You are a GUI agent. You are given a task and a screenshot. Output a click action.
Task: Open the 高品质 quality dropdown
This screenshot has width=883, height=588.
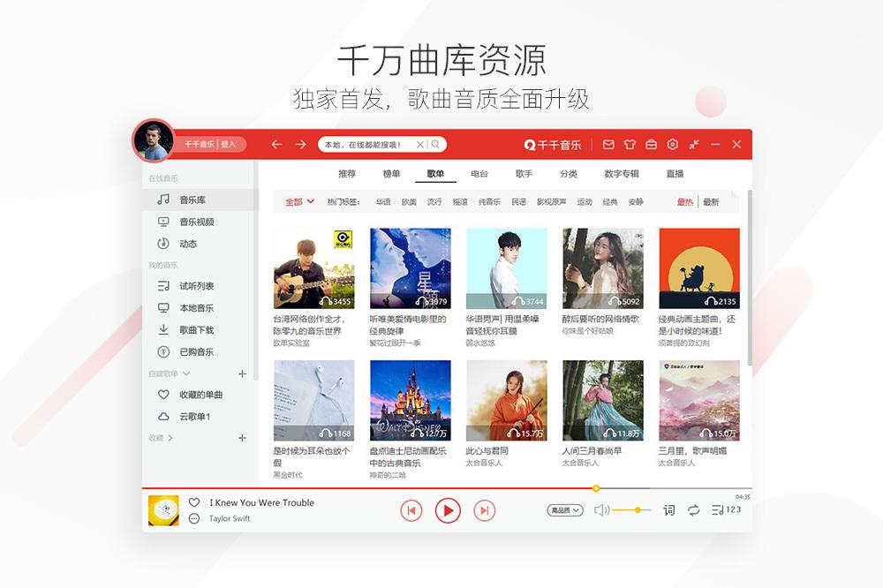tap(565, 510)
